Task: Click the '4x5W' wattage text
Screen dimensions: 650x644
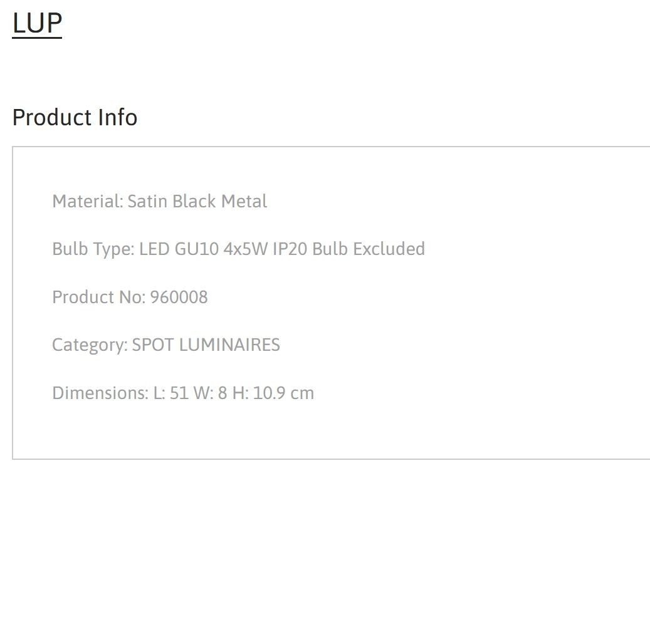Action: (246, 249)
